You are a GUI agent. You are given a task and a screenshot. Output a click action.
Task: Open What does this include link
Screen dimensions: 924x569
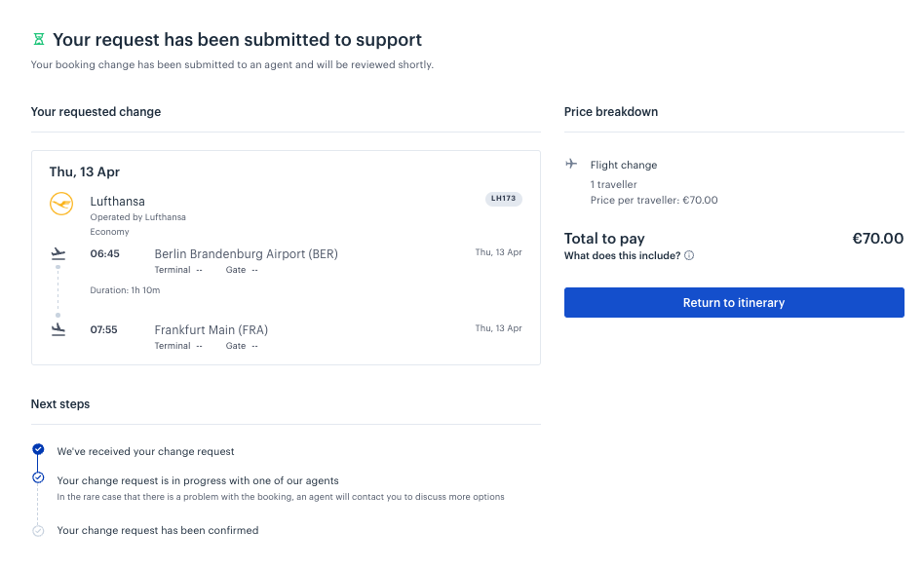622,255
